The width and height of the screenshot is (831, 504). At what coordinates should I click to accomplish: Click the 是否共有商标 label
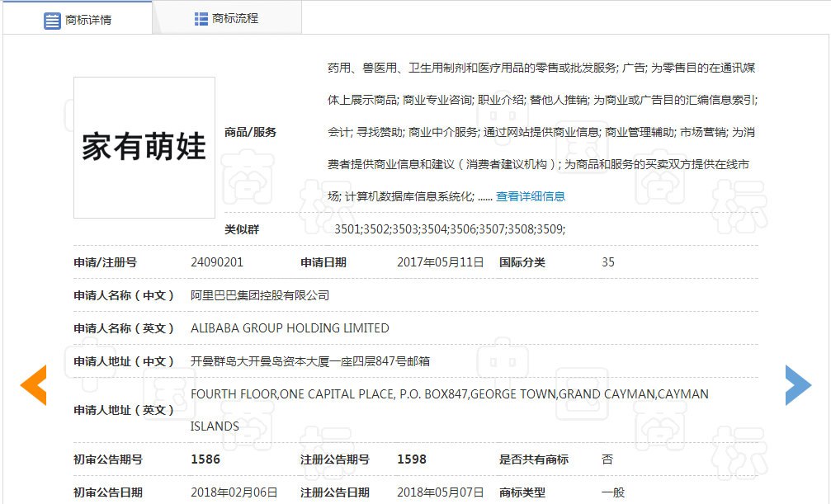534,459
